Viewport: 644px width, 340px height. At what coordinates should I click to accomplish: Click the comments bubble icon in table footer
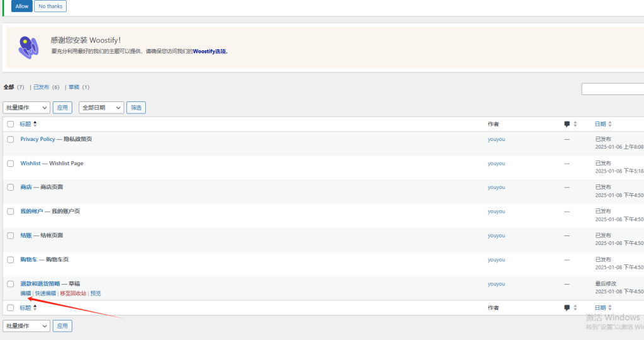(x=567, y=308)
